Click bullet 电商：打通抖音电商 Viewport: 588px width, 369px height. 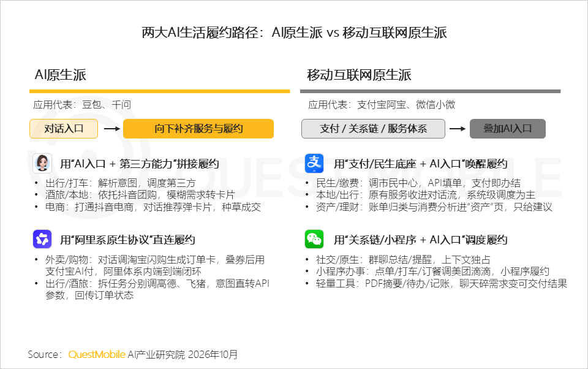153,207
